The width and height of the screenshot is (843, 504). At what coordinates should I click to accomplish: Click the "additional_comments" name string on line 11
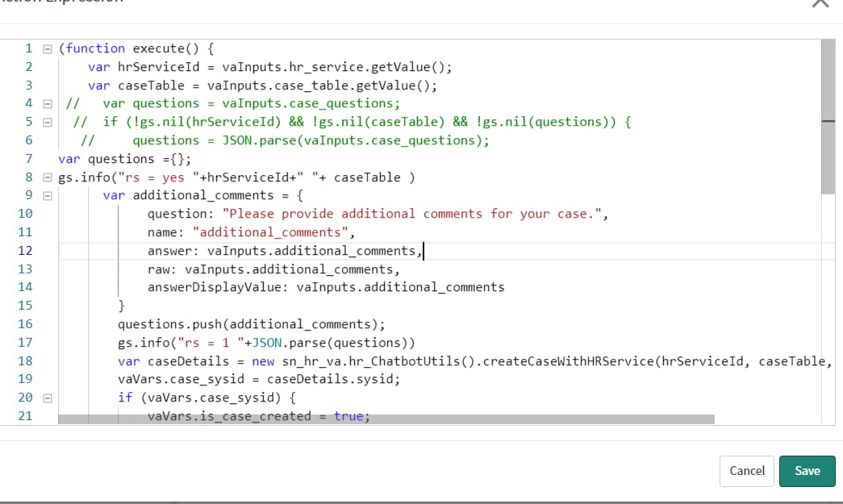[270, 232]
